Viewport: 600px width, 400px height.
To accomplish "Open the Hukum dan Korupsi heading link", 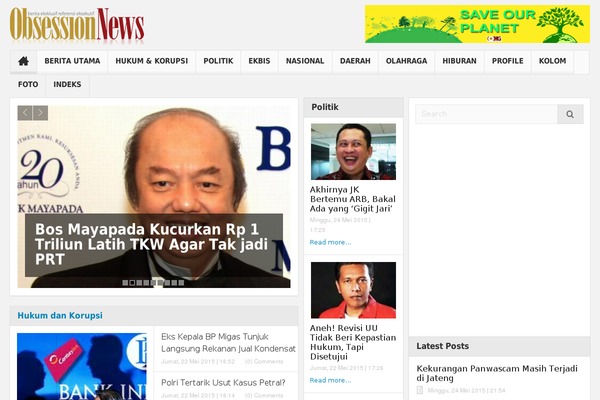I will pyautogui.click(x=60, y=316).
